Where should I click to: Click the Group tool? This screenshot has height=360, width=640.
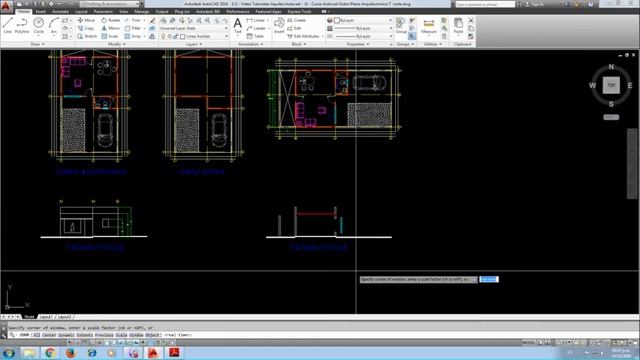(x=401, y=25)
